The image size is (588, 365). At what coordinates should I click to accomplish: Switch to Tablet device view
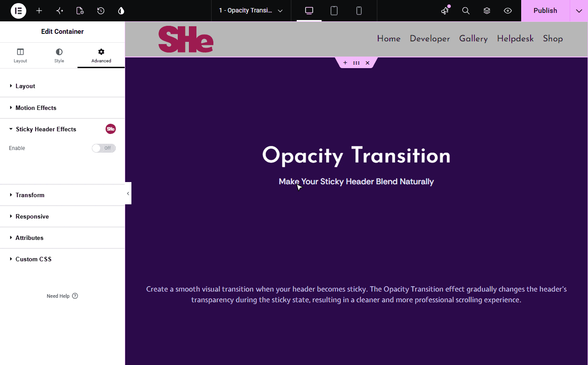point(334,11)
